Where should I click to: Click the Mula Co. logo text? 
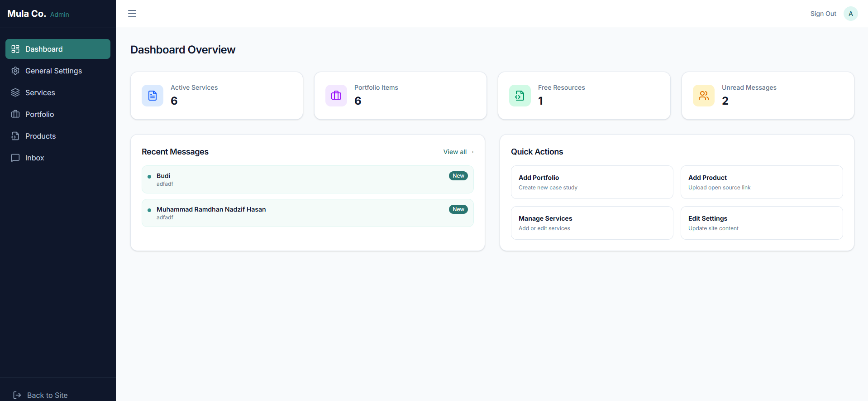tap(27, 14)
